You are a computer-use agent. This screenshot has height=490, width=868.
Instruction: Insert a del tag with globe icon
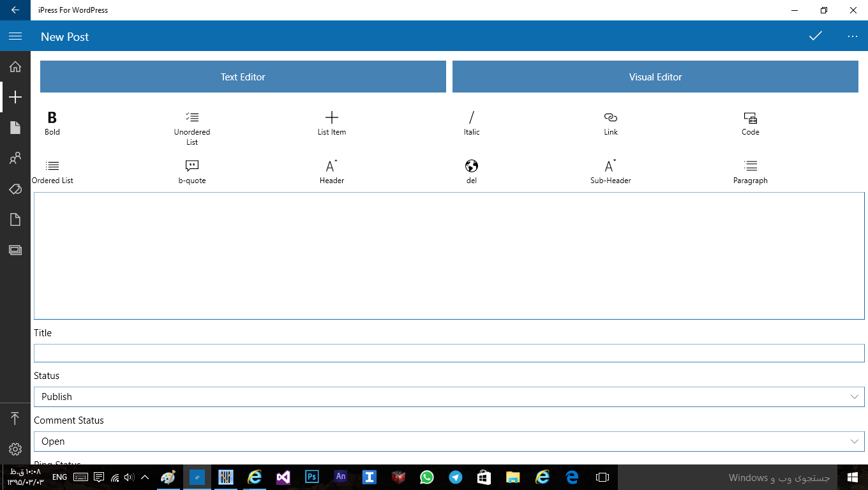click(x=472, y=172)
